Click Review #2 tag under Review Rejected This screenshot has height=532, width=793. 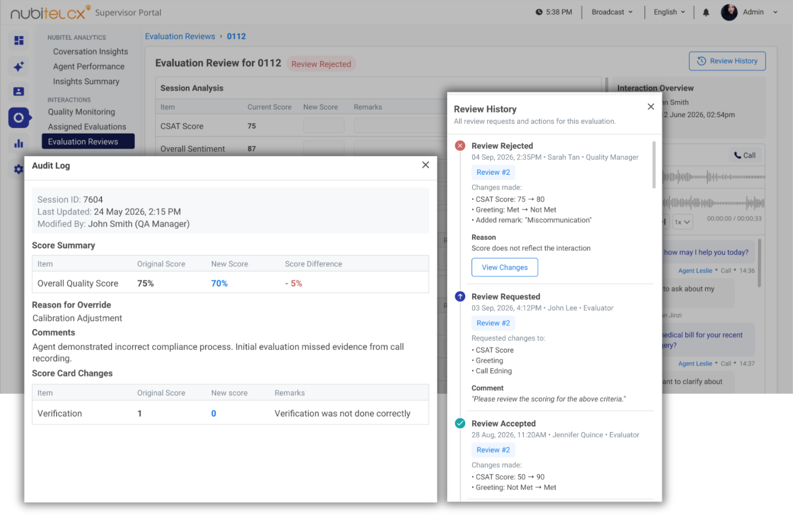(493, 172)
